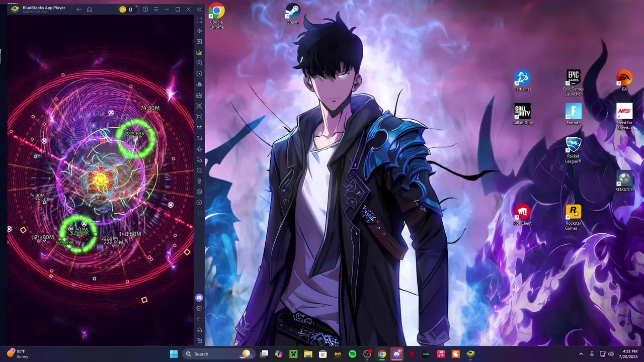Open BlueStacks help question mark icon

[x=145, y=10]
